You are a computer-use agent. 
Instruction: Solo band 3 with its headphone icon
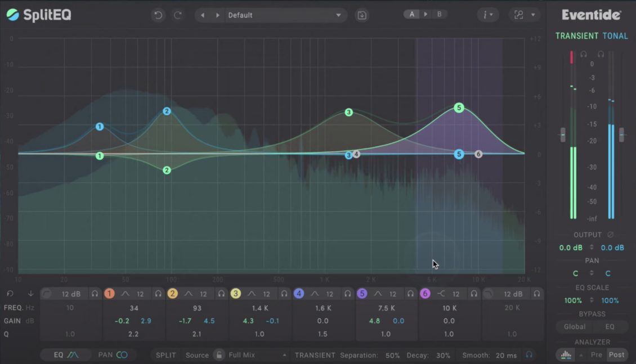[284, 294]
